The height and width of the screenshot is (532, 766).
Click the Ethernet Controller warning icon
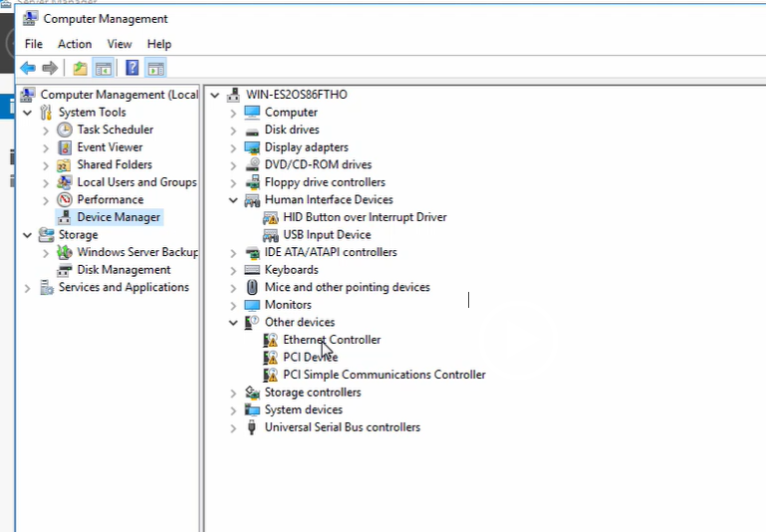click(270, 340)
